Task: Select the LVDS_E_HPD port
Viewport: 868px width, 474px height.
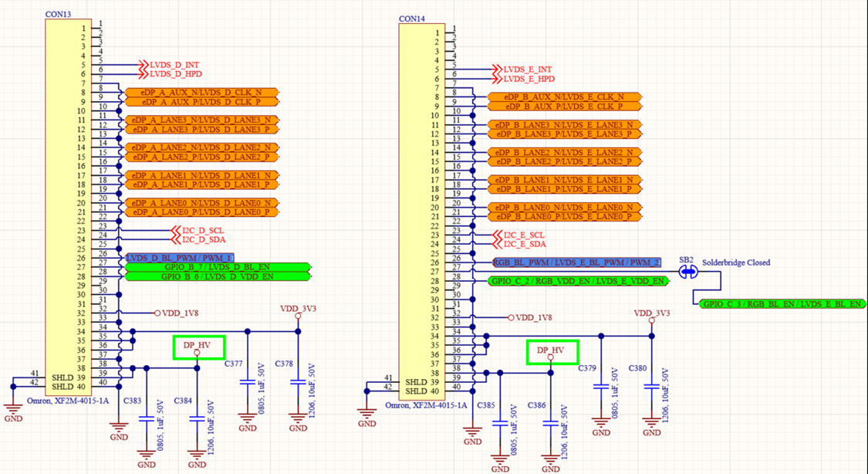Action: (523, 79)
